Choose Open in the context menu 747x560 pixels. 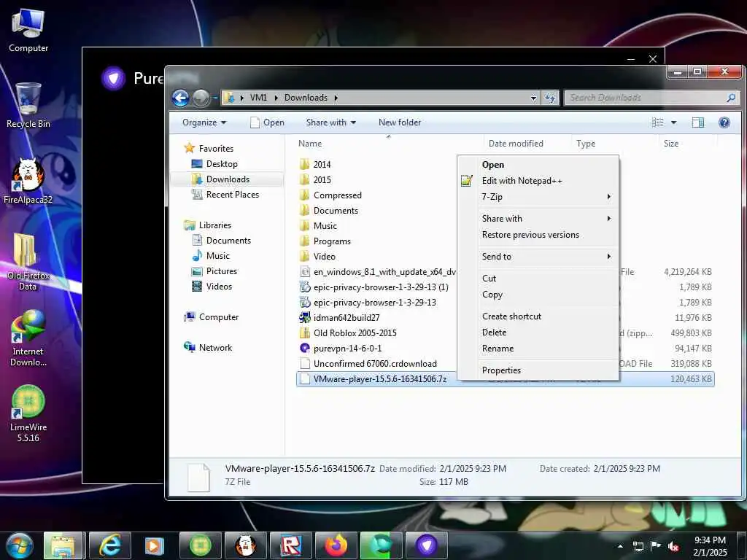click(548, 165)
